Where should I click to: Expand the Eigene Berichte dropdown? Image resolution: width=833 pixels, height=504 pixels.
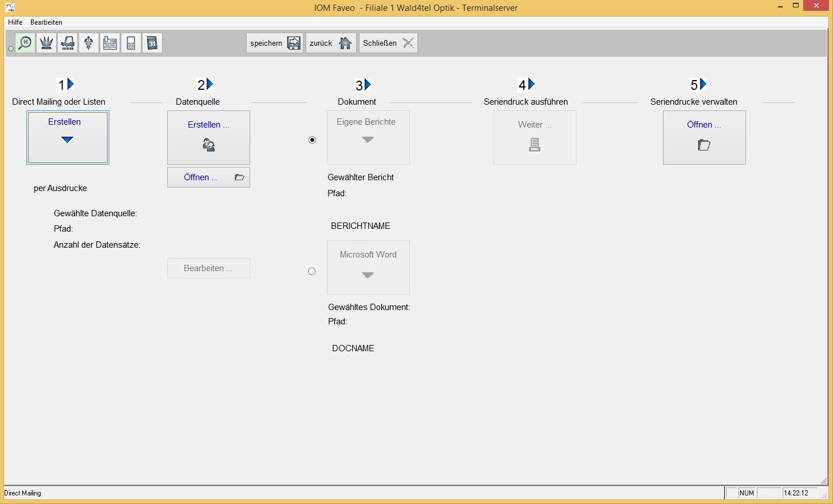tap(368, 138)
